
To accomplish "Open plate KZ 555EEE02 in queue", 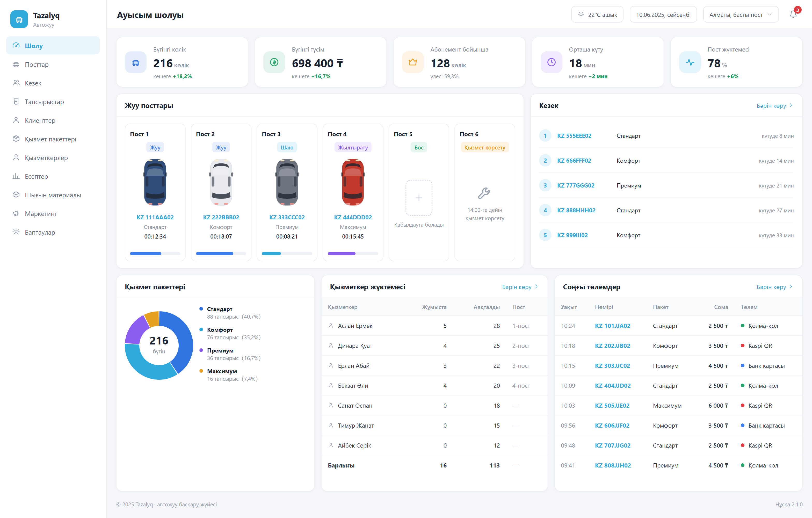I will pos(574,136).
